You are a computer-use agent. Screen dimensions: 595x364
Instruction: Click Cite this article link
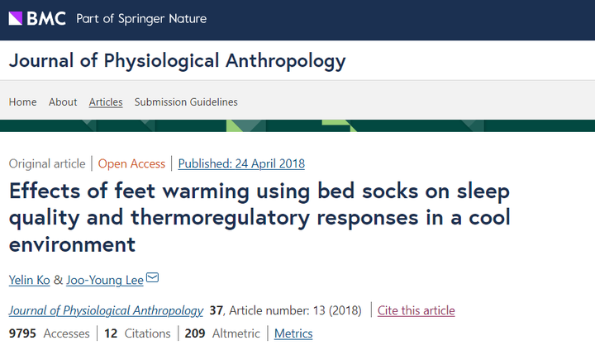tap(416, 310)
